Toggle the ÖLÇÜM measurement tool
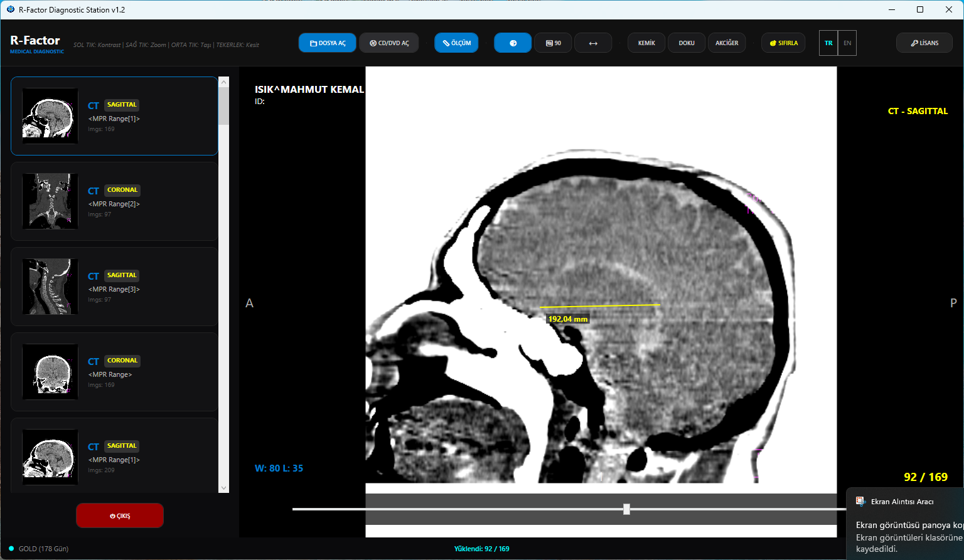The height and width of the screenshot is (560, 964). tap(456, 43)
